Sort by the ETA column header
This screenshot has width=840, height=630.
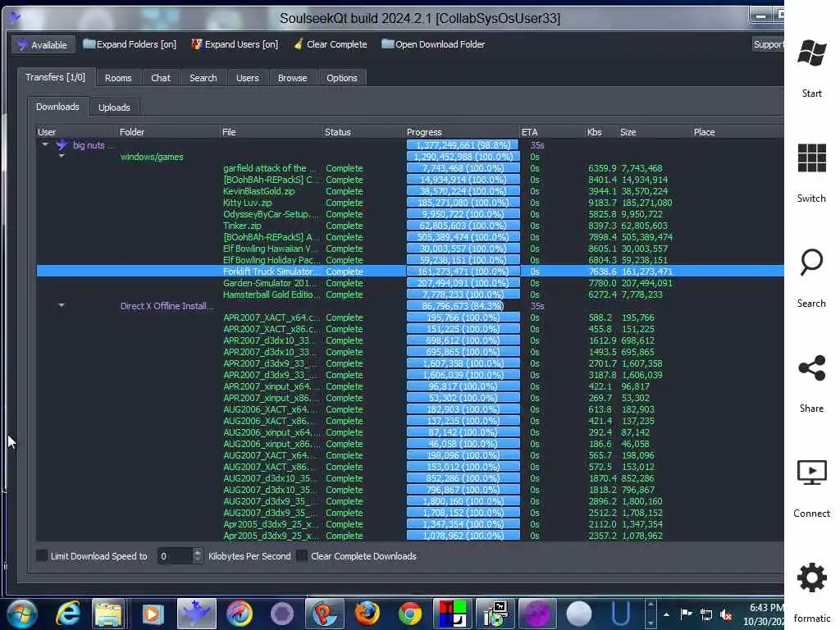click(x=552, y=132)
